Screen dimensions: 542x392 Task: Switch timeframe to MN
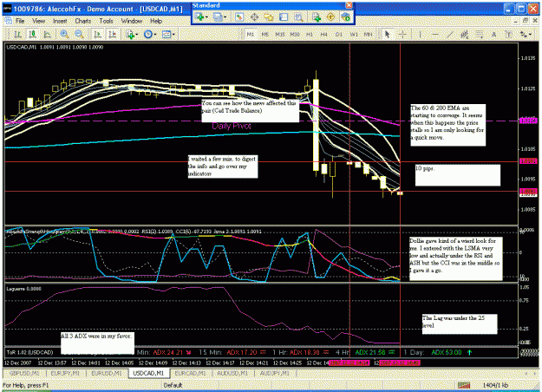[369, 34]
